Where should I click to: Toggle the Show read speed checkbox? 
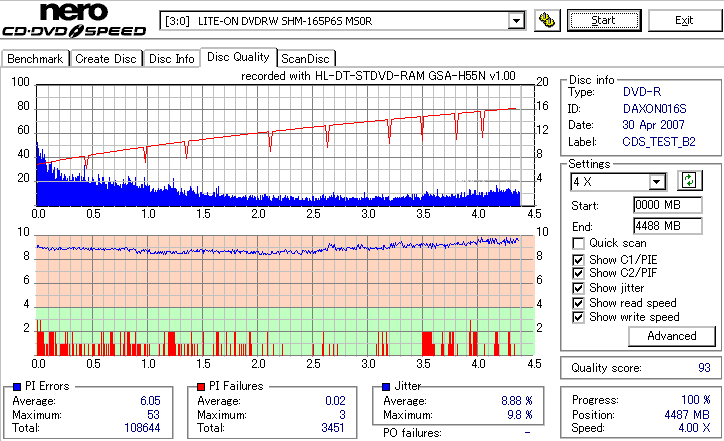point(578,303)
